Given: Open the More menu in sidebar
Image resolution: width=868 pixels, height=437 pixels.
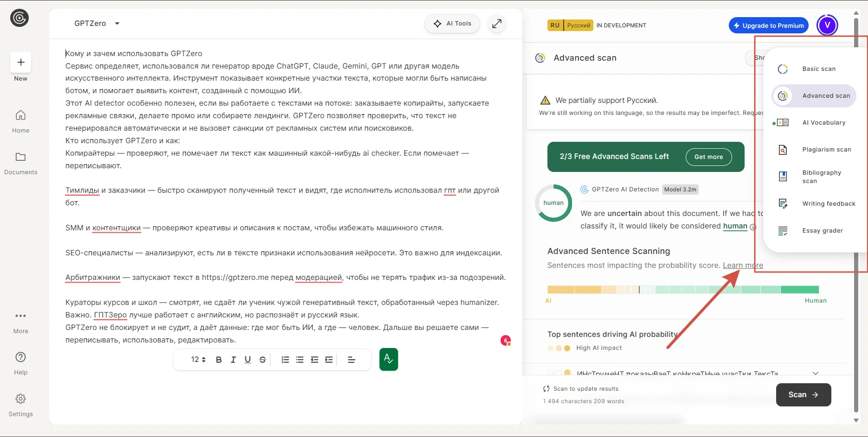Looking at the screenshot, I should pos(20,323).
